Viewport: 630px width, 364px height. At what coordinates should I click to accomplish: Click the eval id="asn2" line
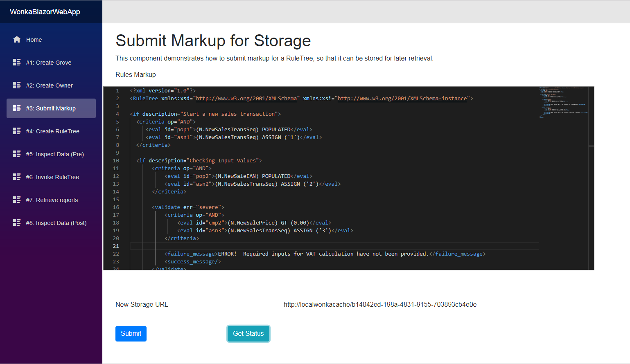[253, 184]
